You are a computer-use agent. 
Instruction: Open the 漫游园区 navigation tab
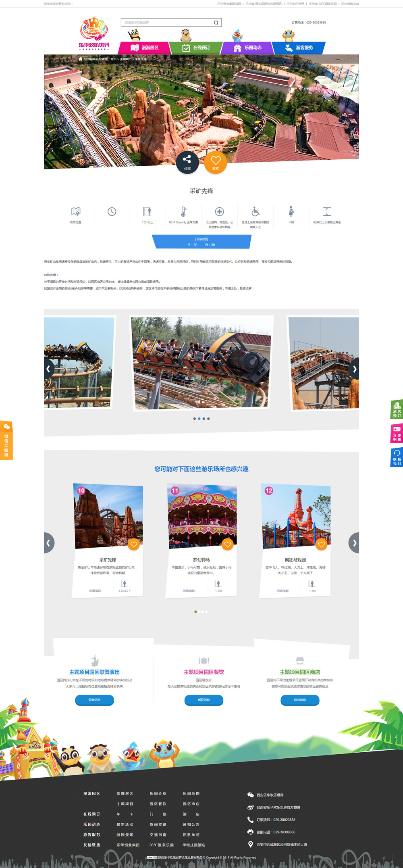click(x=145, y=48)
